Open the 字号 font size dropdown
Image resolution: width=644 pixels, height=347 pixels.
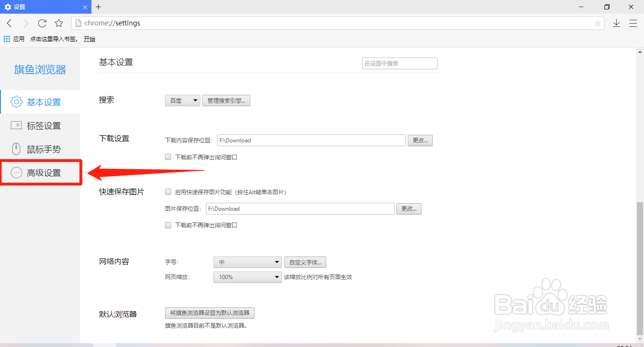pyautogui.click(x=248, y=262)
